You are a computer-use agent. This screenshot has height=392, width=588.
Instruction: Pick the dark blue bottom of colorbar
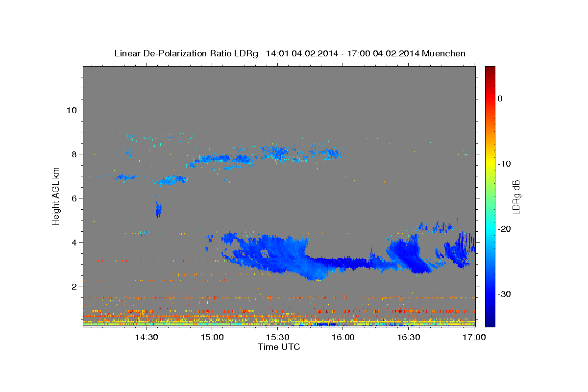[490, 322]
